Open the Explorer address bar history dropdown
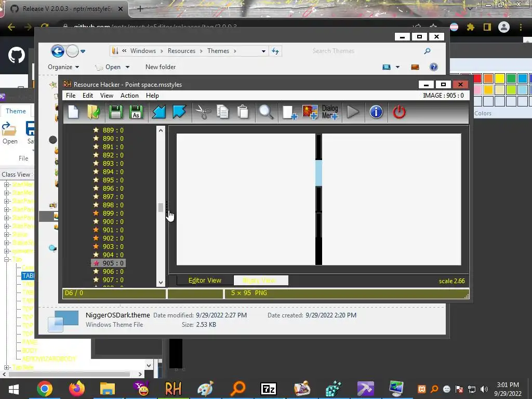This screenshot has height=399, width=532. [263, 51]
